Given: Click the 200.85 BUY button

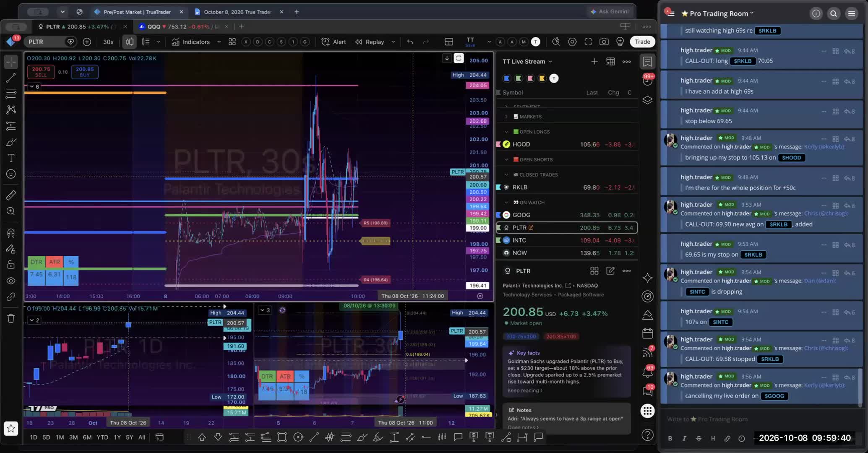Looking at the screenshot, I should click(x=85, y=72).
